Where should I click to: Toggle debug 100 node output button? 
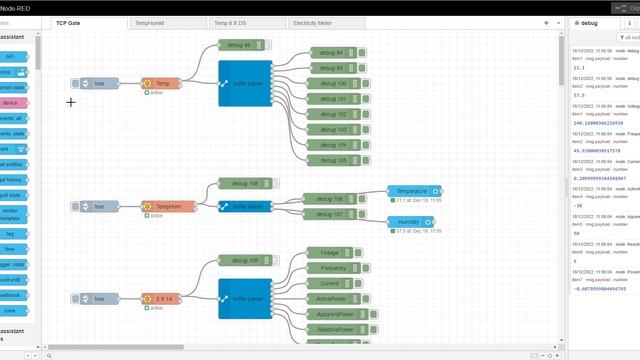[366, 84]
